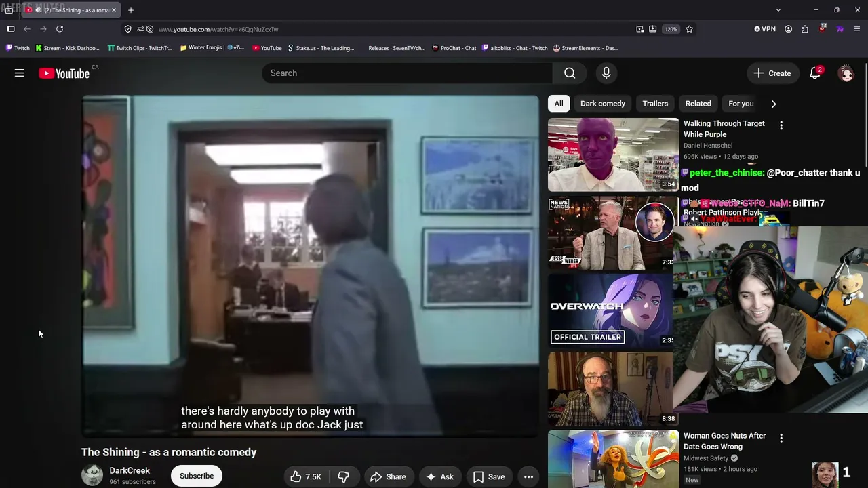
Task: Open the StreamElements bookmark
Action: pyautogui.click(x=586, y=48)
